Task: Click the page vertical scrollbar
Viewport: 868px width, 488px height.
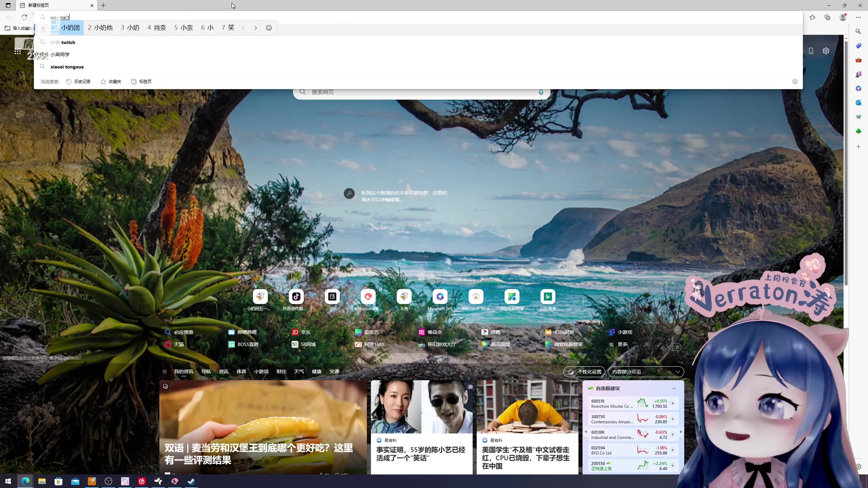Action: [x=846, y=163]
